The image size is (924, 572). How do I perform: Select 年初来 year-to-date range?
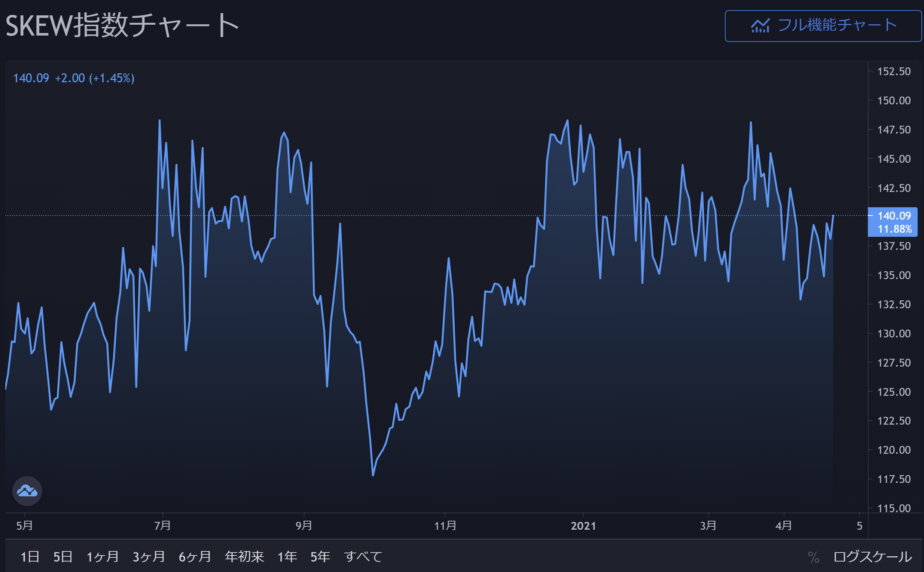[244, 557]
